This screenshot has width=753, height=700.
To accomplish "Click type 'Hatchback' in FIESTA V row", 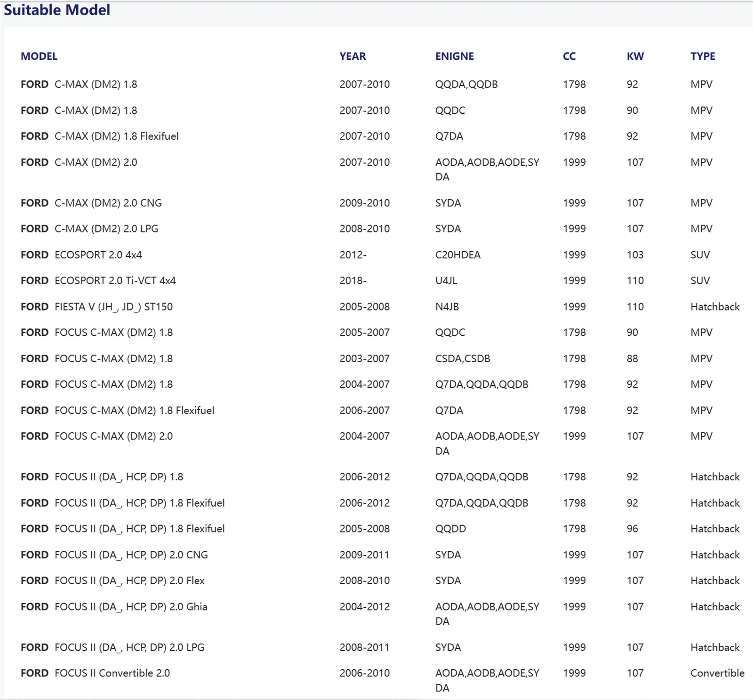I will pyautogui.click(x=715, y=307).
